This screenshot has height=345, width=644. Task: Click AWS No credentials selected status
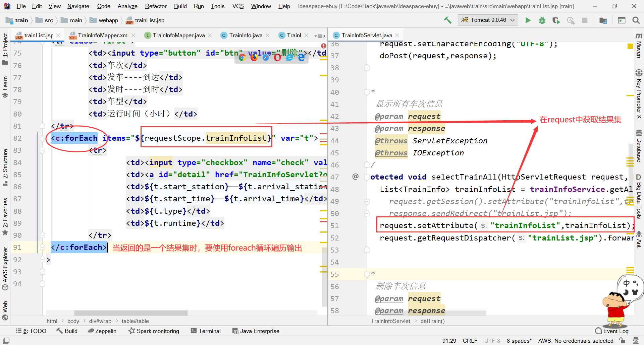tap(576, 341)
